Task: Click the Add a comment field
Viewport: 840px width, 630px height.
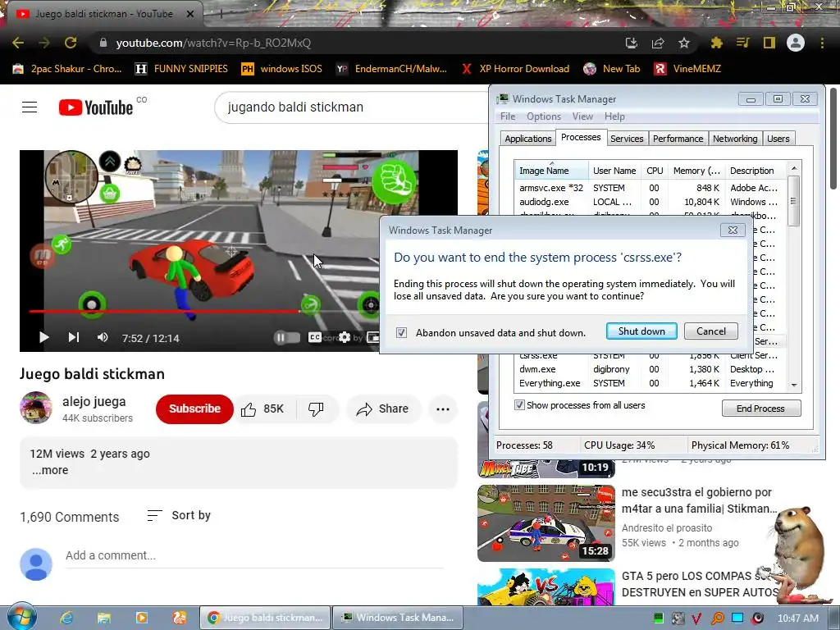Action: coord(254,555)
